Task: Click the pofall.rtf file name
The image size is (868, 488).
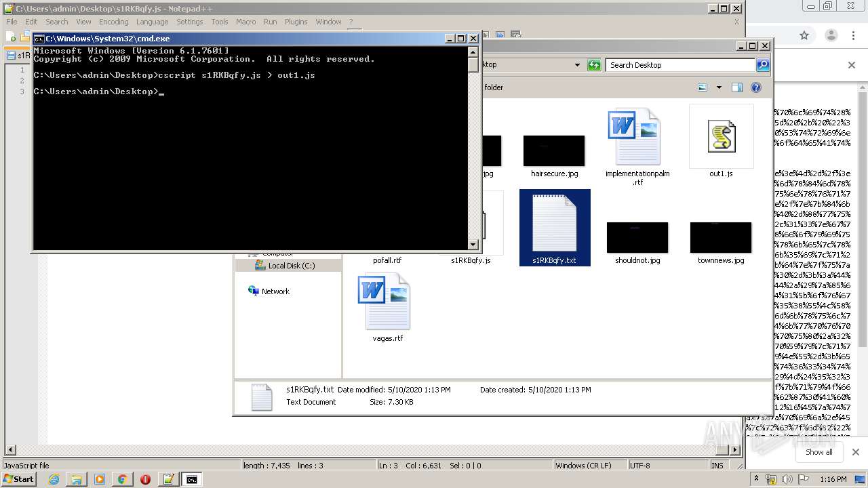Action: click(387, 260)
